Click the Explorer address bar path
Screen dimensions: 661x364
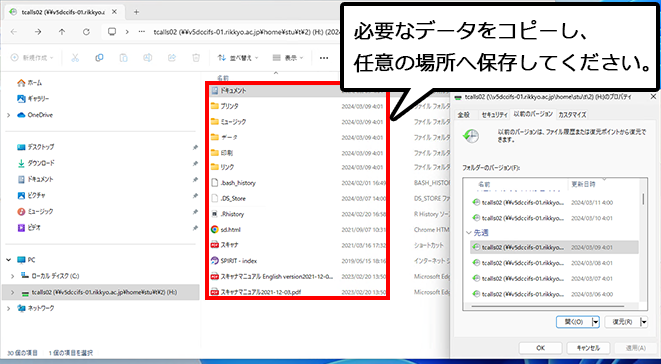point(247,32)
